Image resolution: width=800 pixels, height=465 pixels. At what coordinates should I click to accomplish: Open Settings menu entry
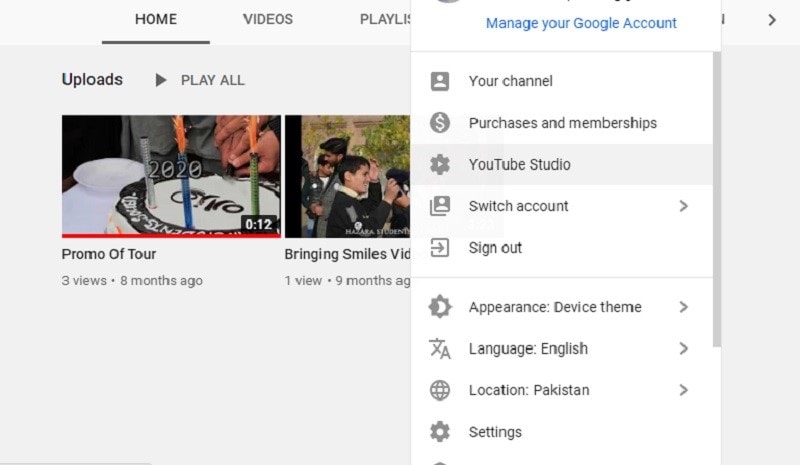click(562, 432)
